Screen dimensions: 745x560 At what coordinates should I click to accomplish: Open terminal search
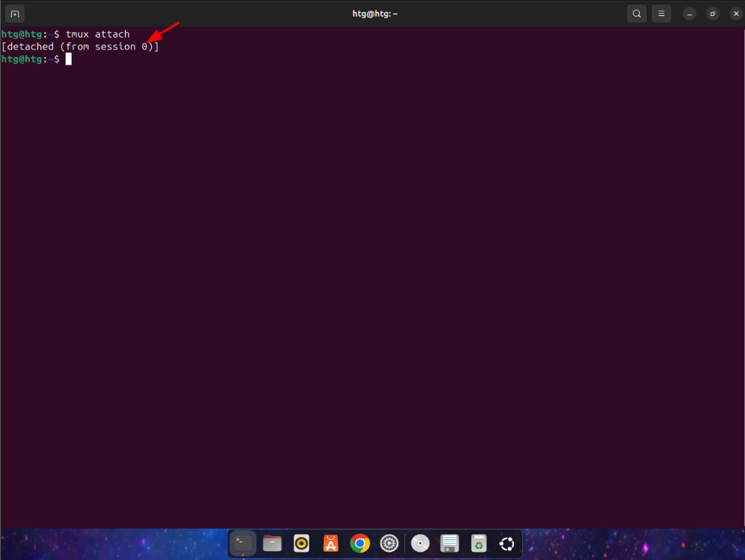click(636, 14)
